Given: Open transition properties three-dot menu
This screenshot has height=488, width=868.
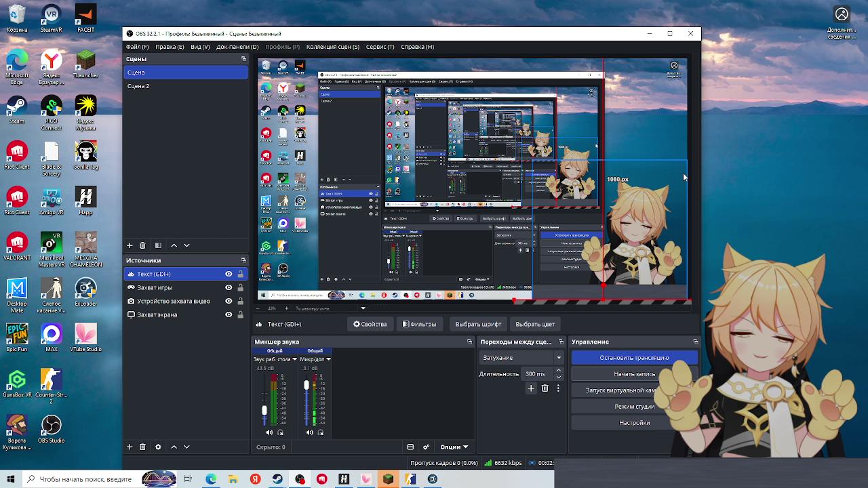Looking at the screenshot, I should click(x=558, y=388).
